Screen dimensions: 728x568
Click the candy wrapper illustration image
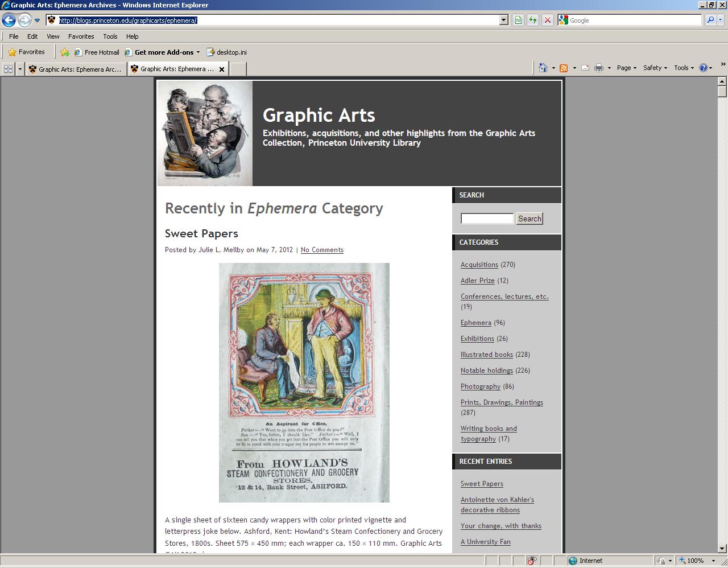304,382
